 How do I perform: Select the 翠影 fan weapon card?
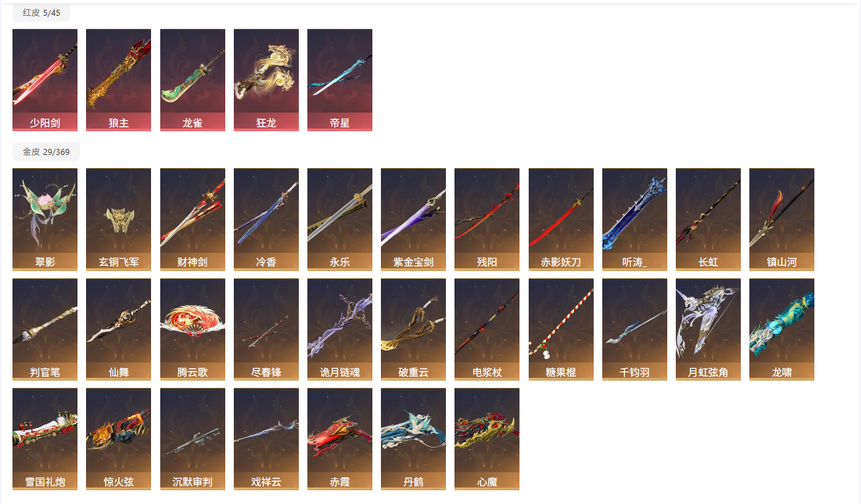pyautogui.click(x=45, y=219)
